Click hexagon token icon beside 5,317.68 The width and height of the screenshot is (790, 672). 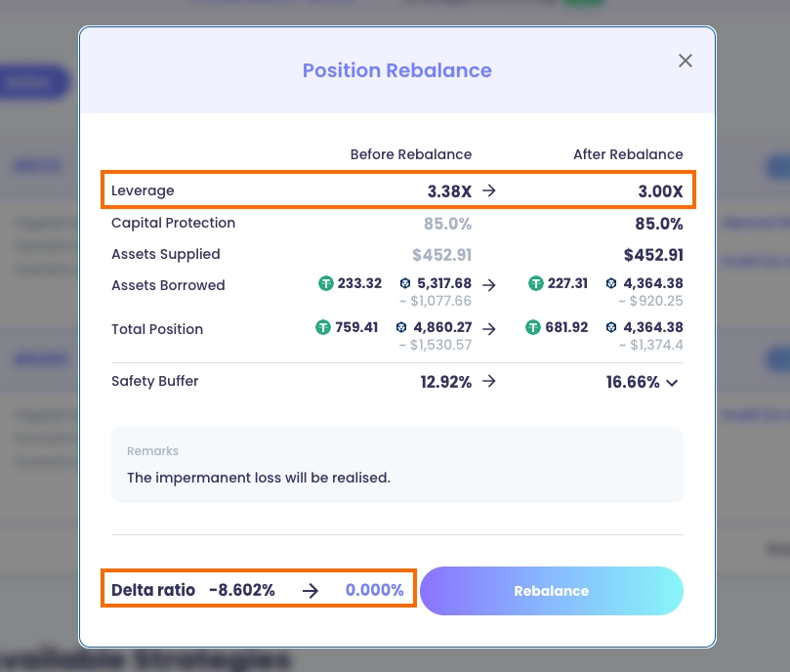tap(405, 283)
